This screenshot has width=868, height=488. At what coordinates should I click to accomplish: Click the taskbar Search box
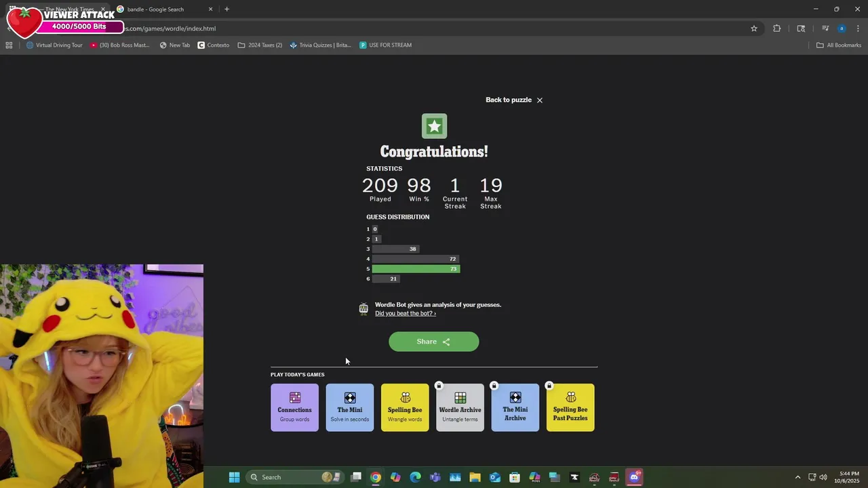[x=295, y=477]
